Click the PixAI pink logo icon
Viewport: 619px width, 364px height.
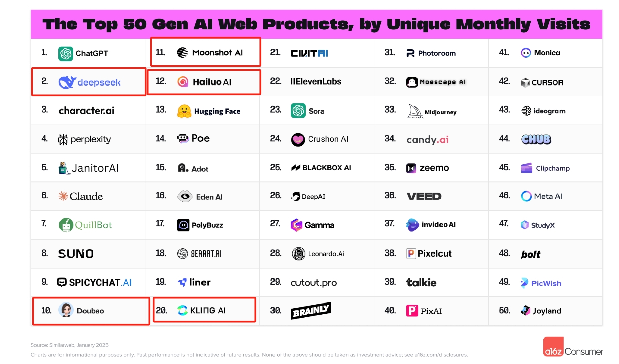click(412, 310)
